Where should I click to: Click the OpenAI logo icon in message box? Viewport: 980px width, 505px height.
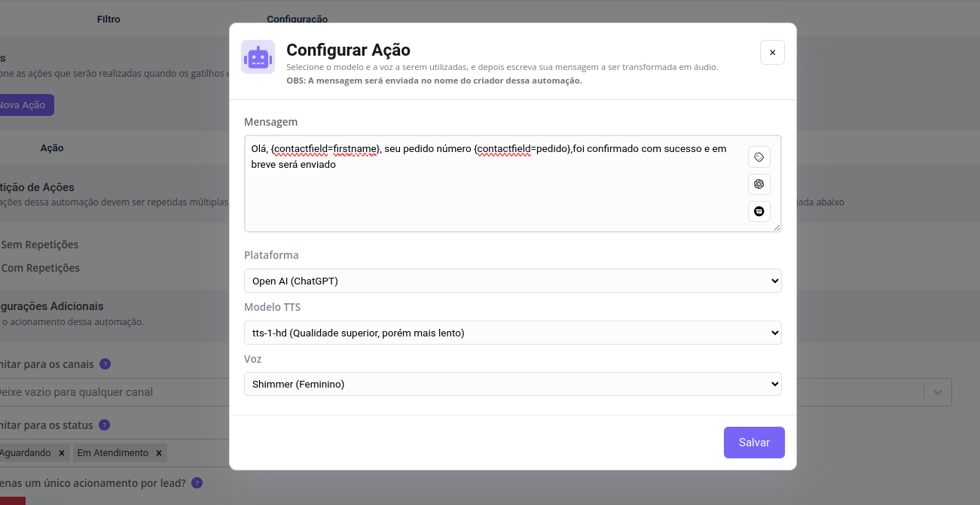(x=759, y=184)
